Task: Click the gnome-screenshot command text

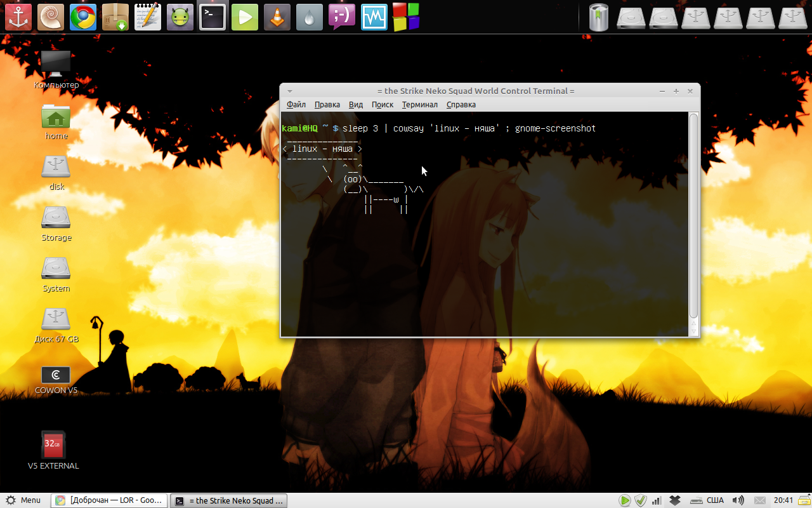Action: [555, 128]
